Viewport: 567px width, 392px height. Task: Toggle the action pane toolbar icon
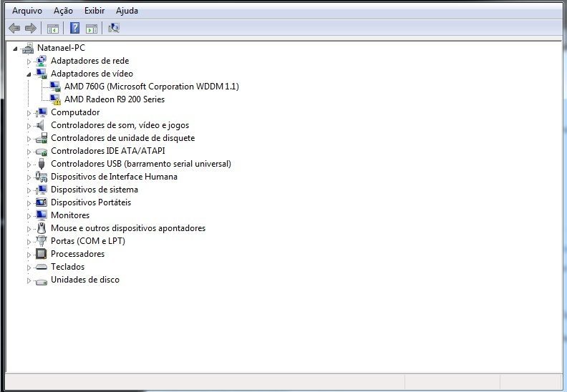coord(92,28)
